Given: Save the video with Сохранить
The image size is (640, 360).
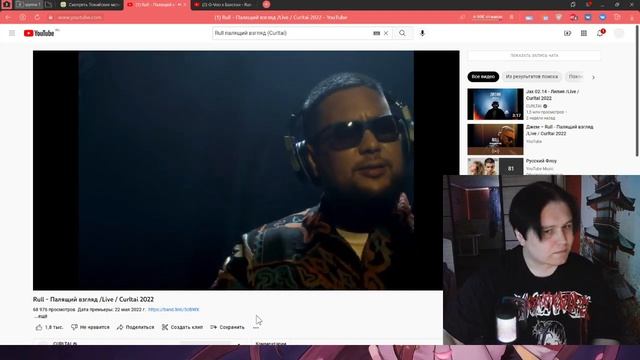Looking at the screenshot, I should click(x=227, y=327).
